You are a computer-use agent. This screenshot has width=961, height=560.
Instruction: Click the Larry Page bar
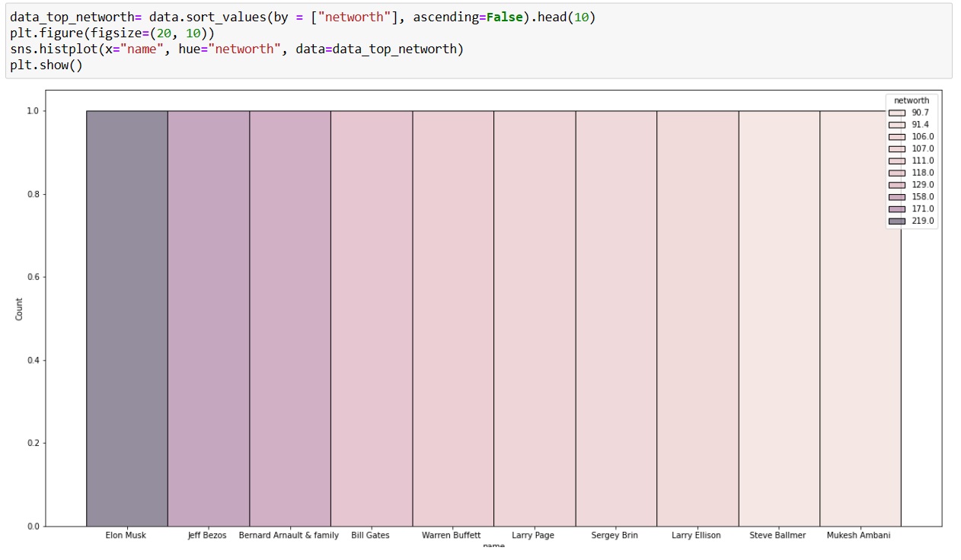click(535, 318)
